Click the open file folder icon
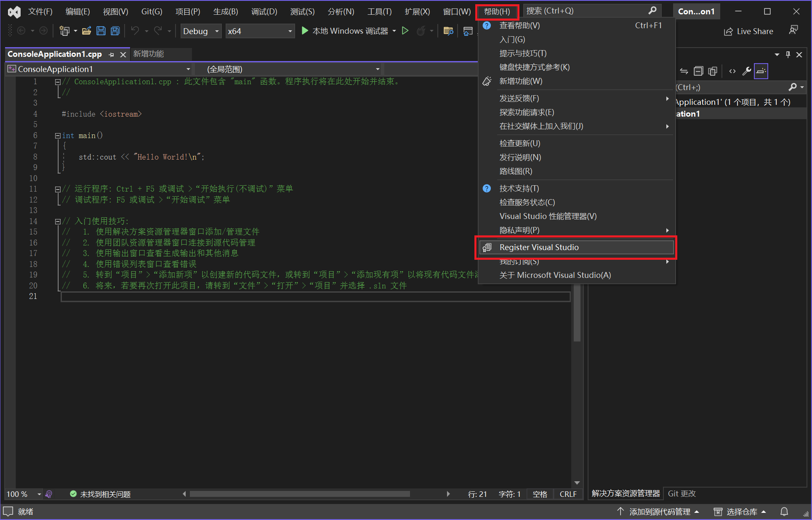Image resolution: width=812 pixels, height=520 pixels. click(87, 31)
